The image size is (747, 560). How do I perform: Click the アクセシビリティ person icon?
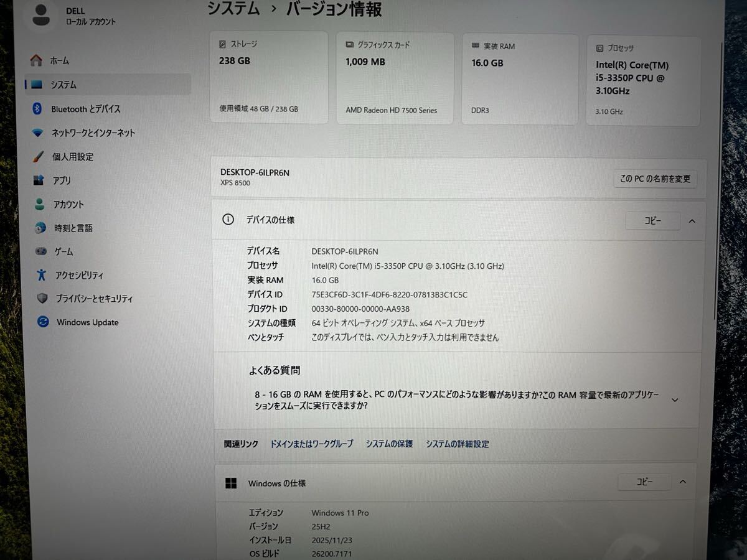point(41,275)
